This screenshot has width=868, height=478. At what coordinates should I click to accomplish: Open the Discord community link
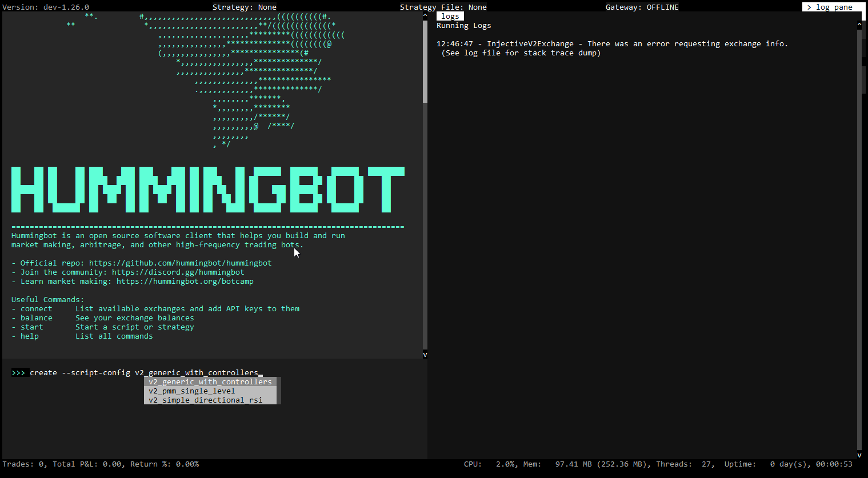pos(178,272)
